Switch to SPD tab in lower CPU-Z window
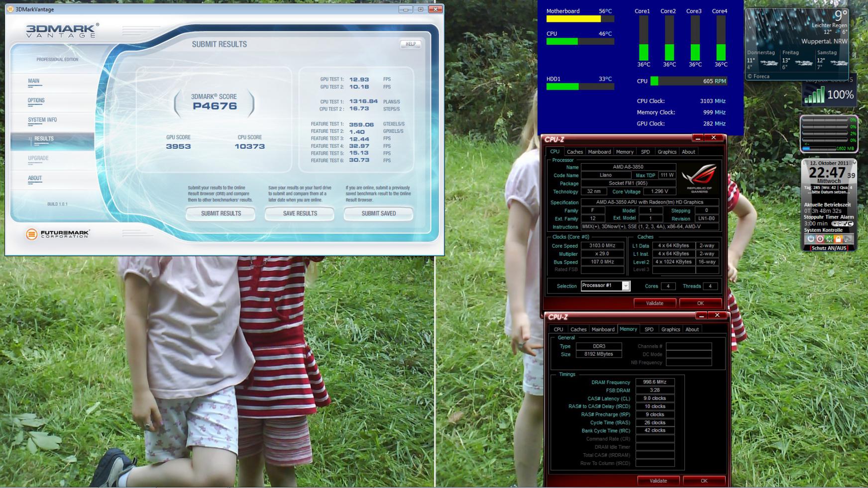The height and width of the screenshot is (488, 868). coord(649,329)
